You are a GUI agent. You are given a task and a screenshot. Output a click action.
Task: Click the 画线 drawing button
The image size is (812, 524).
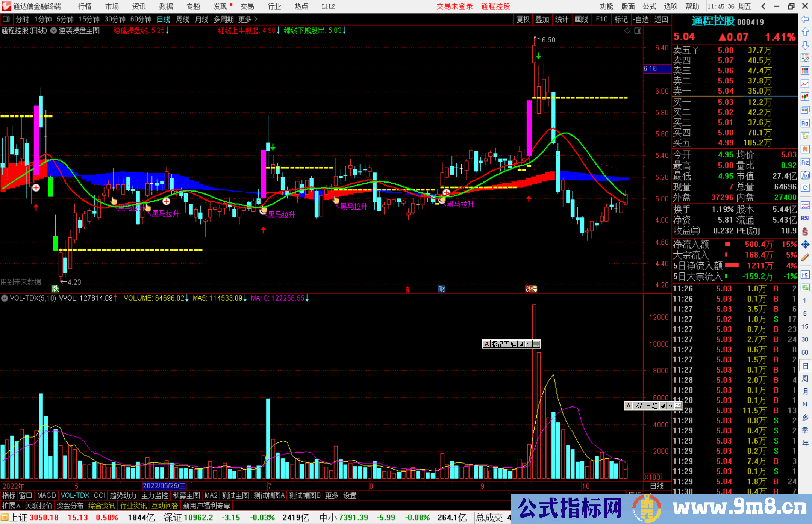[581, 19]
